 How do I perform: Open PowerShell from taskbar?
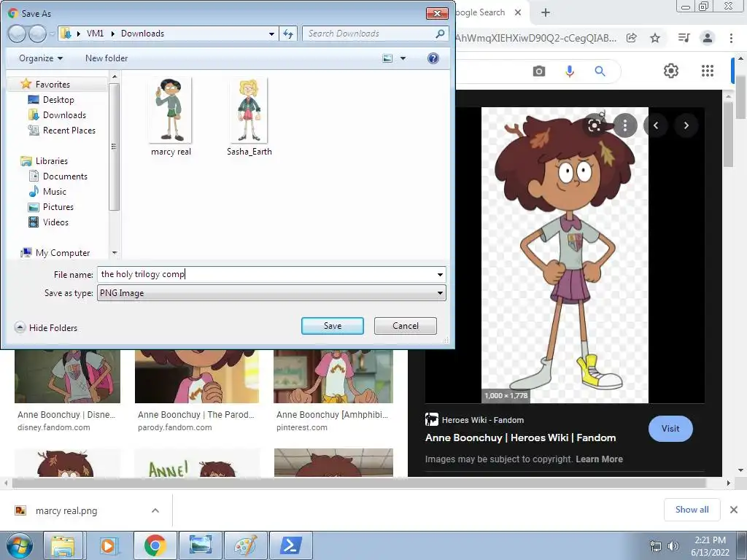pos(291,545)
